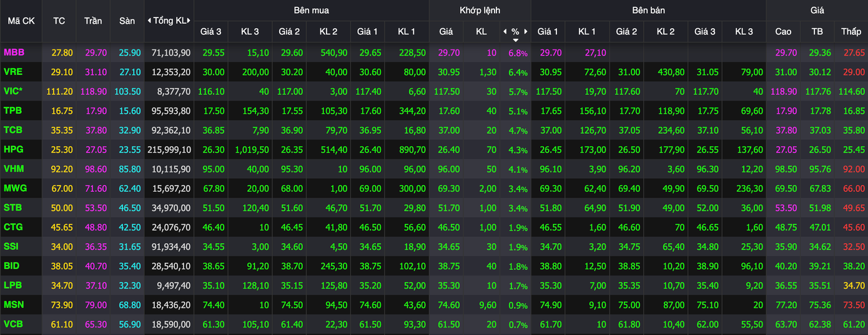The height and width of the screenshot is (335, 868).
Task: Click right arrow next to % column
Action: [526, 31]
